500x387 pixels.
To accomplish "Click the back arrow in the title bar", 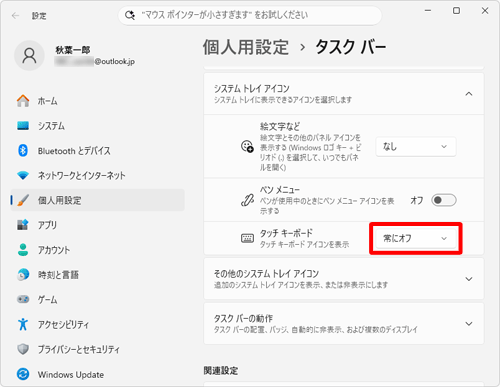I will (x=15, y=15).
